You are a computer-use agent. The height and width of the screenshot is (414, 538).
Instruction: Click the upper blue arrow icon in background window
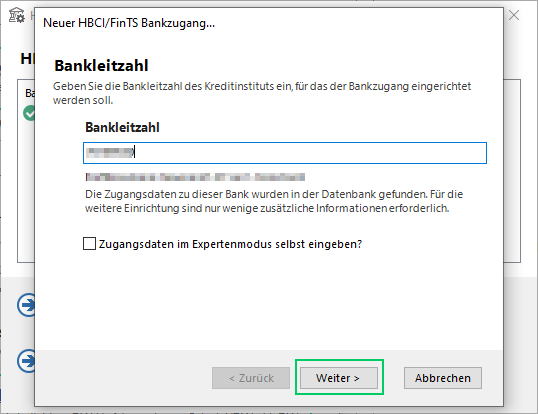pos(26,305)
